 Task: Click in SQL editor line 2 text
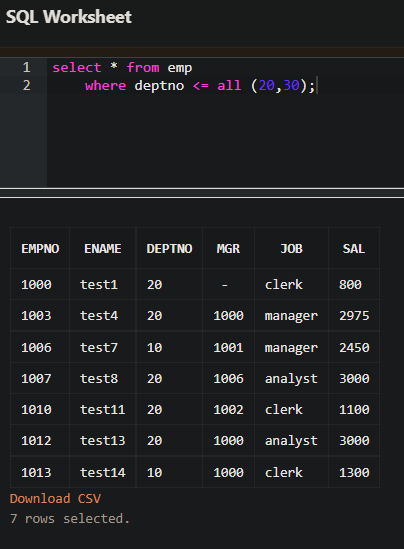(200, 86)
